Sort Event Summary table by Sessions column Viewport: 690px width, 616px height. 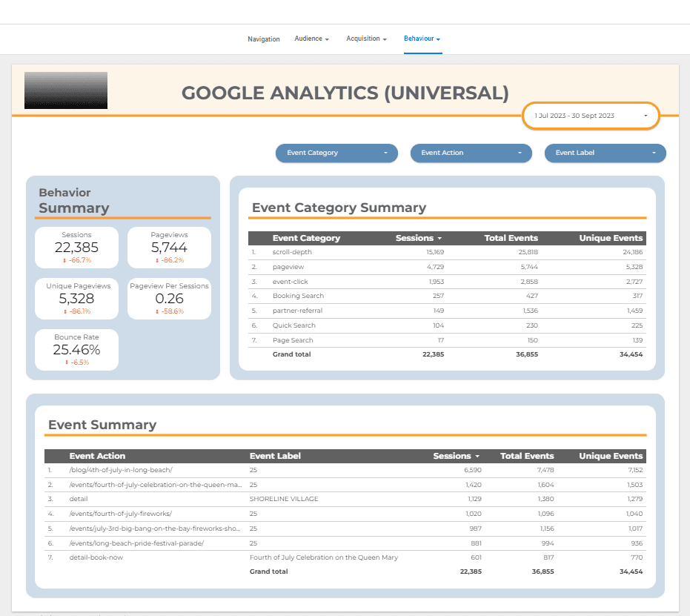(x=456, y=457)
